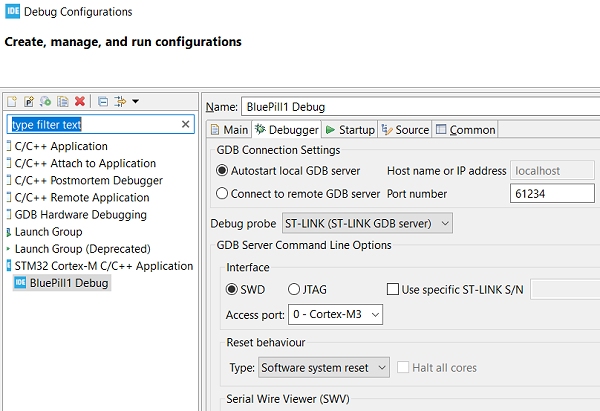Choose Connect to remote GDB server
600x411 pixels.
tap(223, 194)
